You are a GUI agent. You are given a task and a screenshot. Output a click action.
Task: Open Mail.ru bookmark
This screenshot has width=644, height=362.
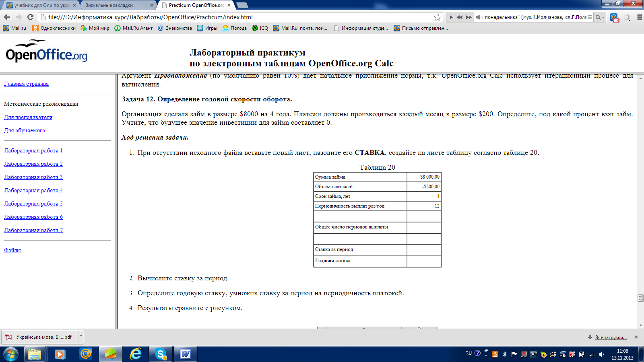(14, 28)
